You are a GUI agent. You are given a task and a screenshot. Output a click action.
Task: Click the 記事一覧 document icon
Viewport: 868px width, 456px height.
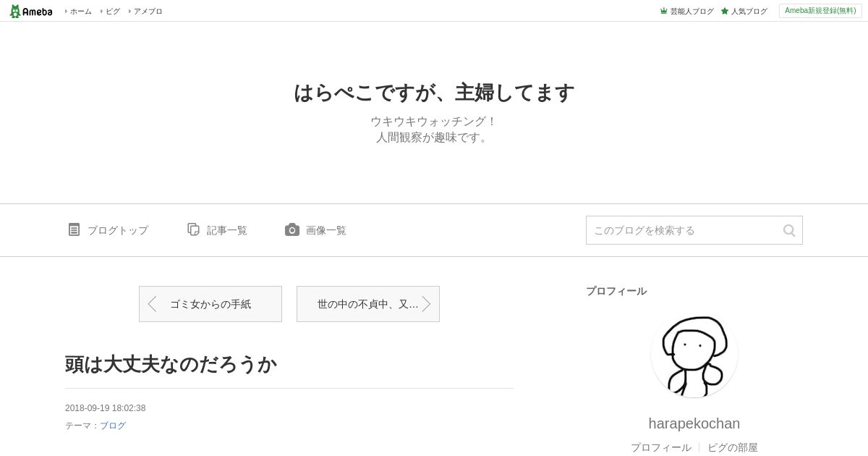coord(193,229)
